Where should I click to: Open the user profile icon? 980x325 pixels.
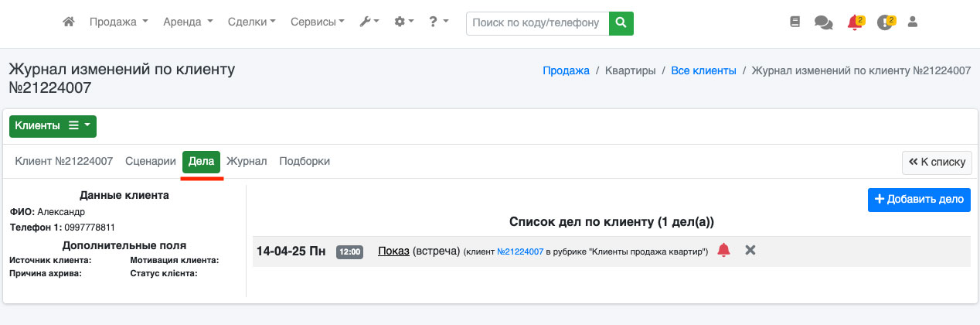[x=912, y=22]
